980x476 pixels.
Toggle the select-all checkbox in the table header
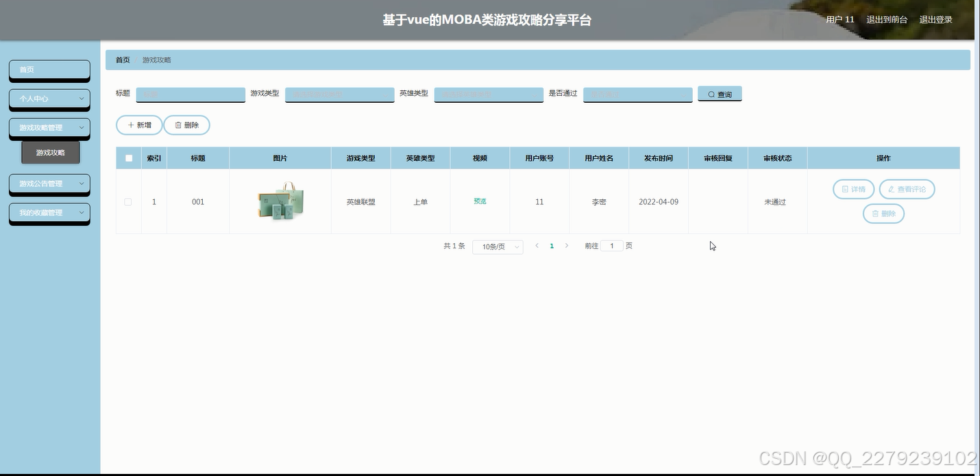point(128,158)
